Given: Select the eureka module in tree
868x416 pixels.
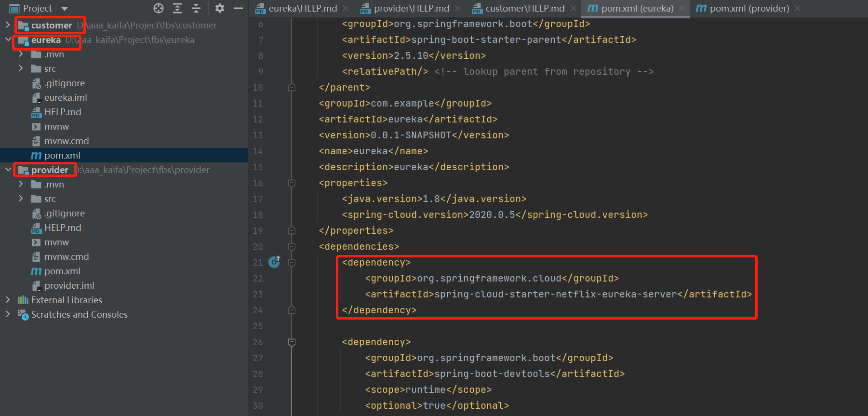Looking at the screenshot, I should [x=46, y=40].
